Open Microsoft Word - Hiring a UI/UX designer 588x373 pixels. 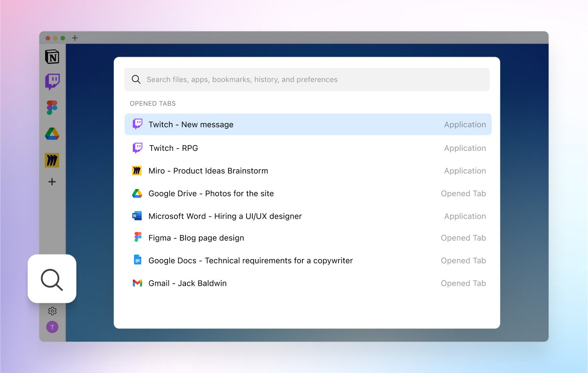[308, 216]
